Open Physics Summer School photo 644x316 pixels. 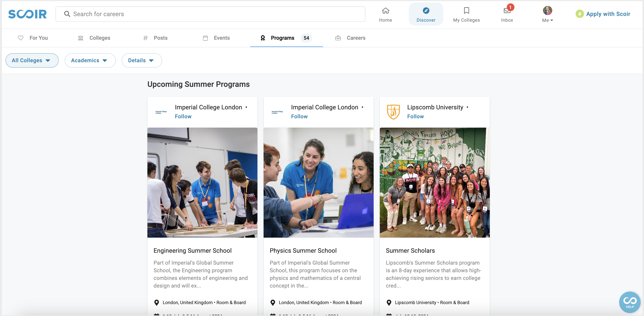[x=319, y=182]
